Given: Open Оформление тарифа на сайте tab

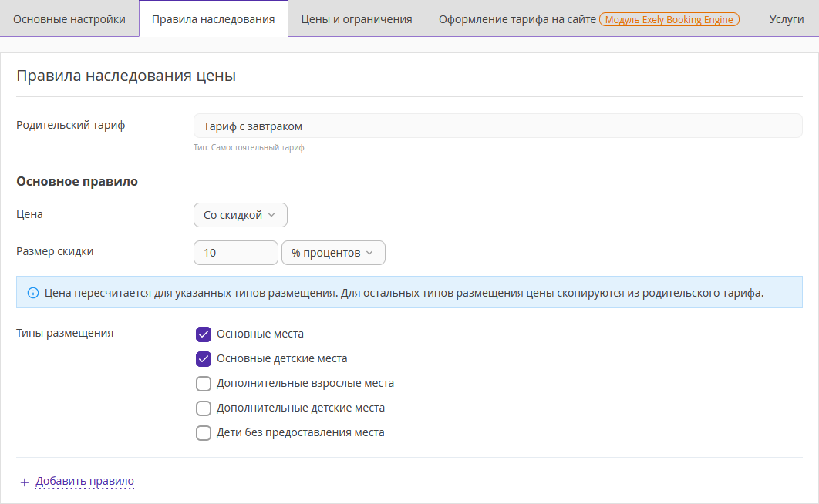Looking at the screenshot, I should tap(517, 19).
